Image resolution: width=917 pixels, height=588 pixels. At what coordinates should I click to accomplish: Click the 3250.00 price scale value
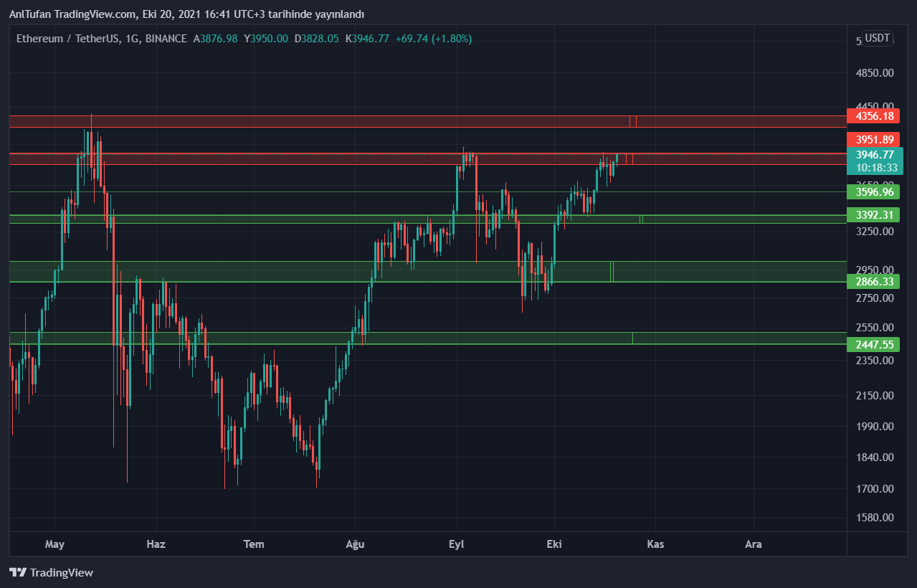[x=875, y=232]
